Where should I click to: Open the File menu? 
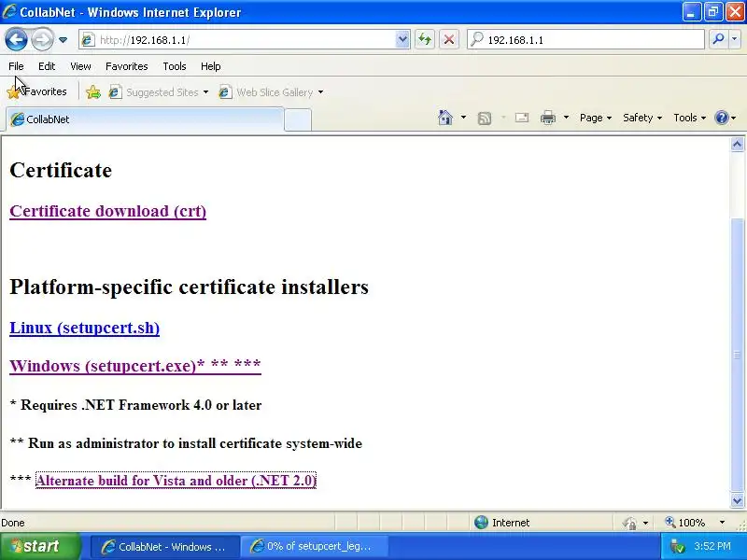[16, 66]
